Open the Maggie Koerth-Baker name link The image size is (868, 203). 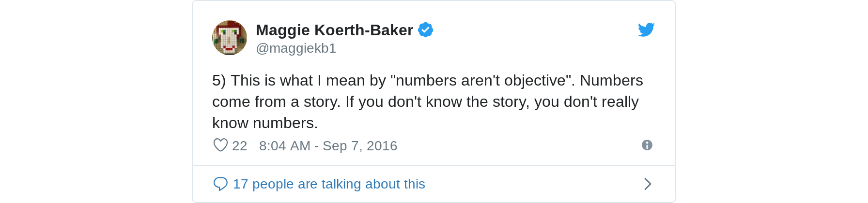click(334, 30)
